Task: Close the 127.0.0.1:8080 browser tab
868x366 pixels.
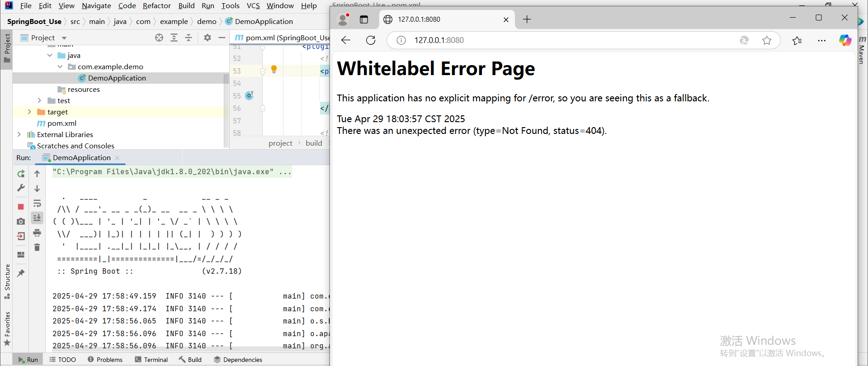Action: [506, 19]
